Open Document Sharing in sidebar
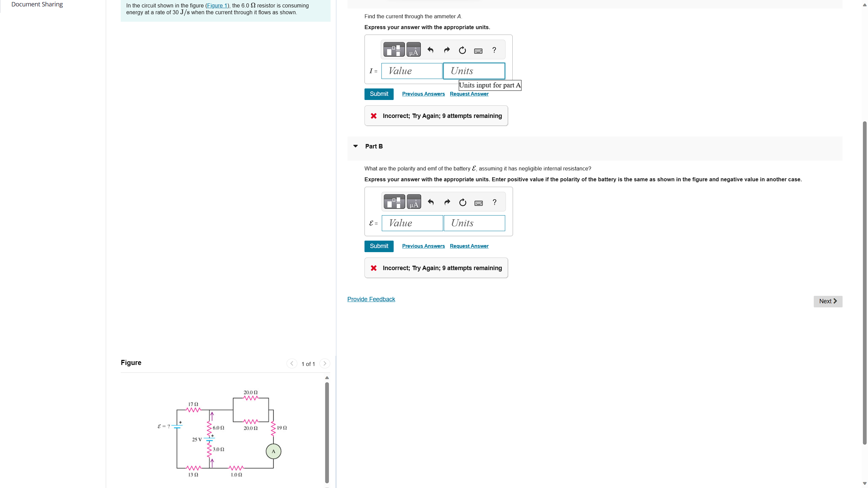 point(37,4)
